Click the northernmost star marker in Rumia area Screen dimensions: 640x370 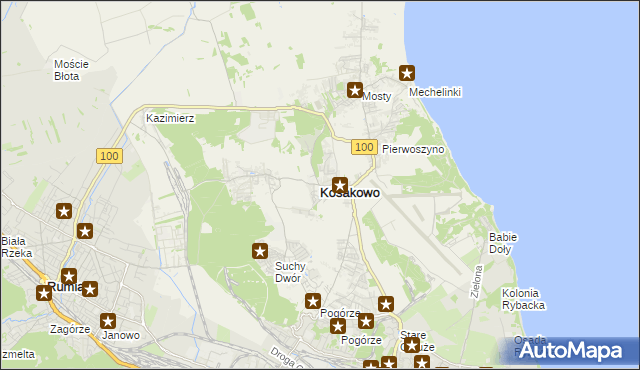click(x=64, y=211)
